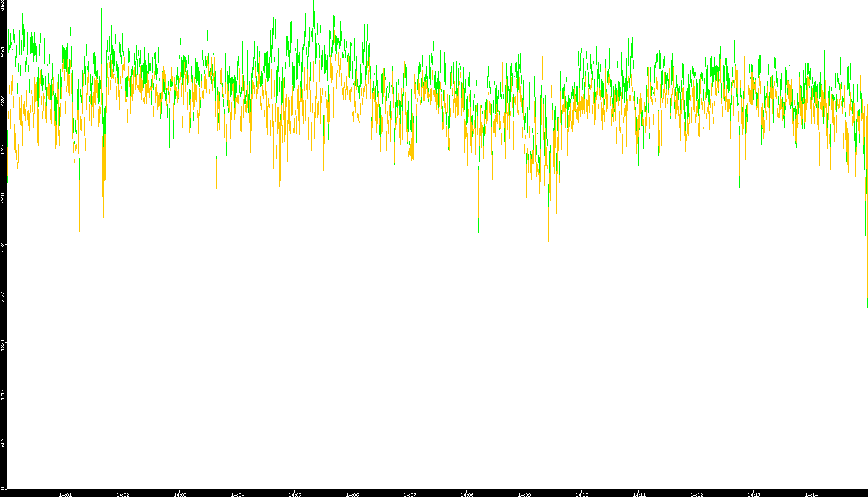The image size is (868, 497).
Task: Click the 14:01 time axis label
Action: coord(65,495)
